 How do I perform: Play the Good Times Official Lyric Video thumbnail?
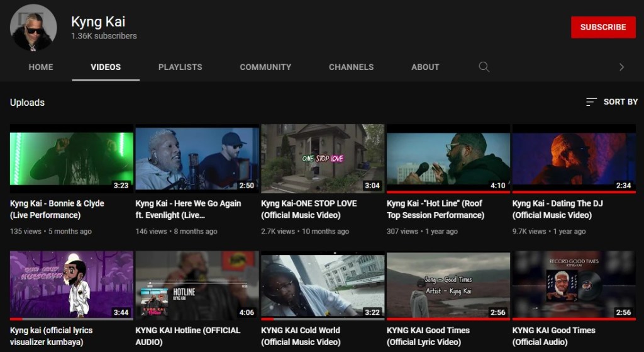click(448, 285)
